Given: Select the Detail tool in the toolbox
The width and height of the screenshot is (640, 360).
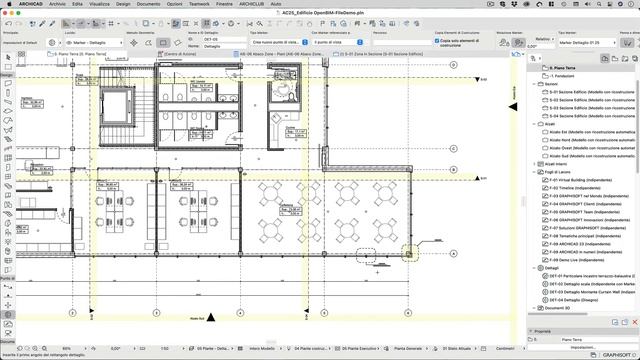Looking at the screenshot, I should pos(8,315).
